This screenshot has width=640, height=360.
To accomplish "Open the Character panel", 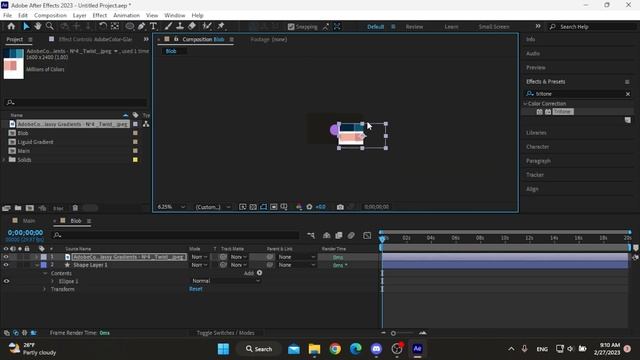I will (x=537, y=147).
